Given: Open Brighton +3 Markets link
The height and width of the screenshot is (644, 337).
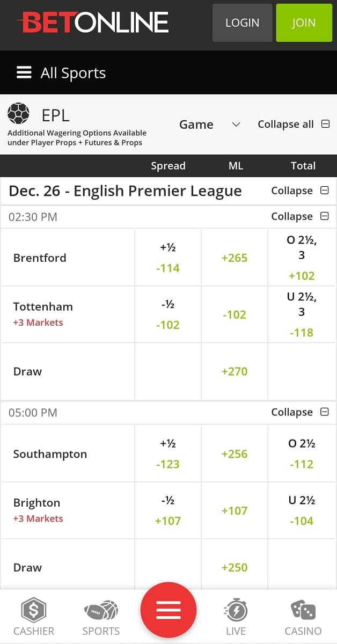Looking at the screenshot, I should (x=38, y=518).
